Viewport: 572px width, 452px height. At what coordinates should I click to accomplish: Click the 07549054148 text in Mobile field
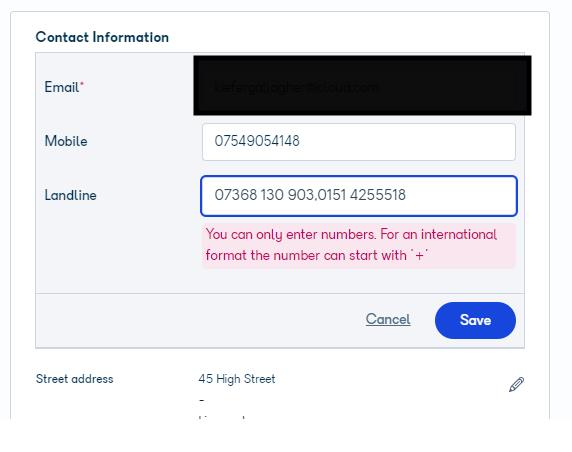[x=257, y=141]
